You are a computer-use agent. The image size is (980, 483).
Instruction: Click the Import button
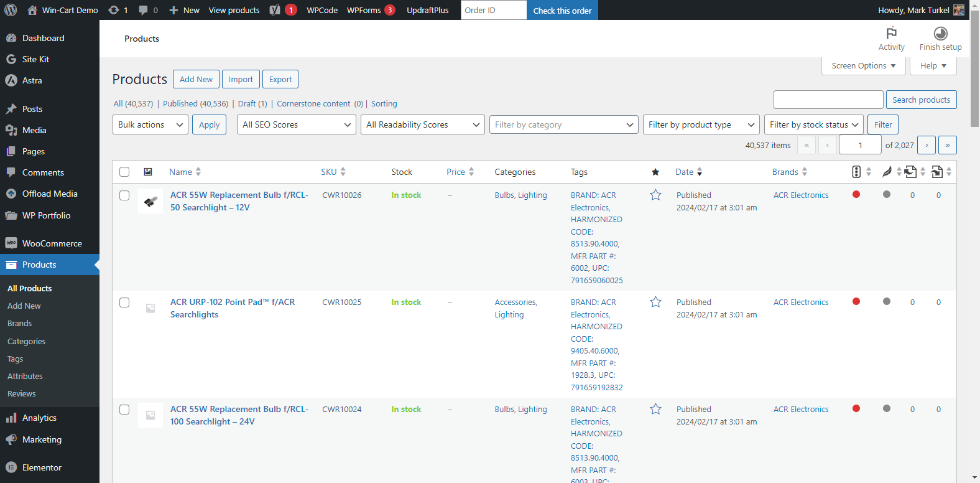pos(241,79)
